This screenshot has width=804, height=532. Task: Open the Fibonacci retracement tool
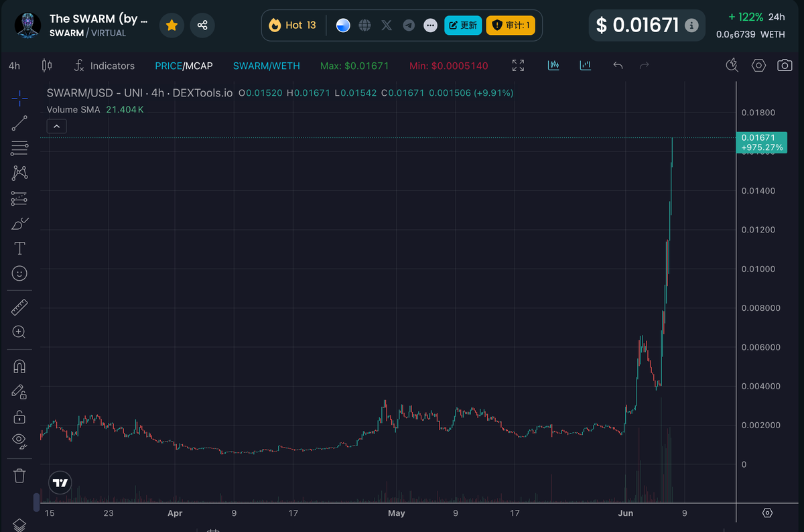tap(20, 148)
